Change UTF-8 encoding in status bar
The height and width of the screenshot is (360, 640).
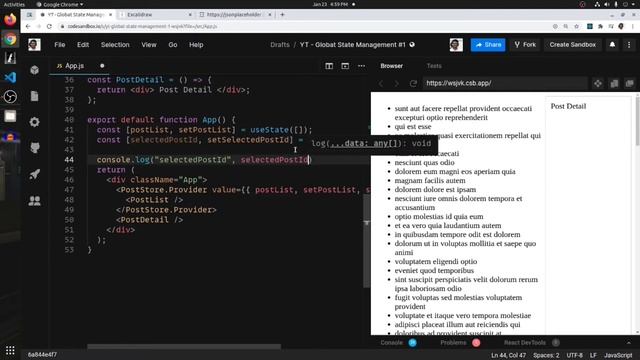[575, 355]
